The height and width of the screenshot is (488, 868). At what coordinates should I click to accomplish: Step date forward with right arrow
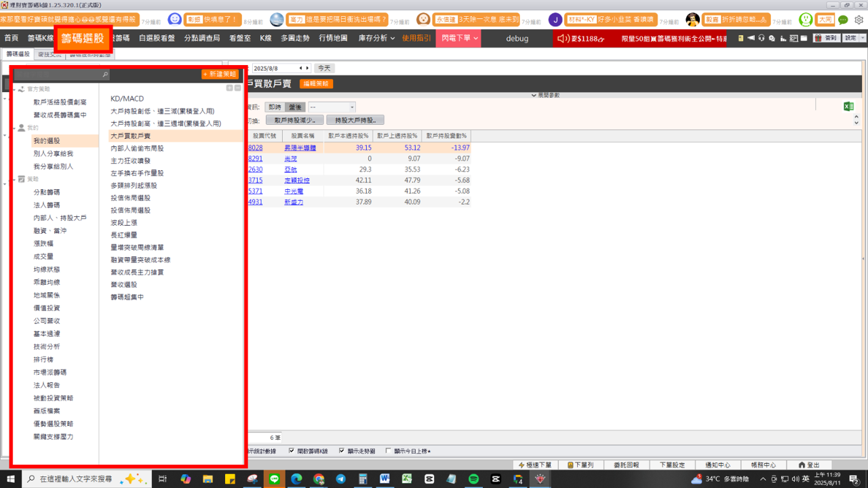click(308, 68)
